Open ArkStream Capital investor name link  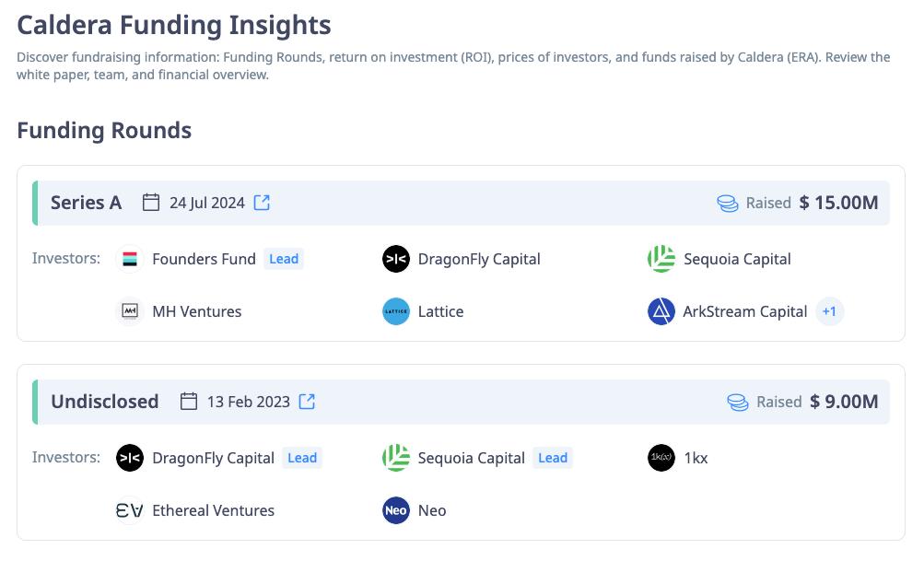click(x=744, y=311)
